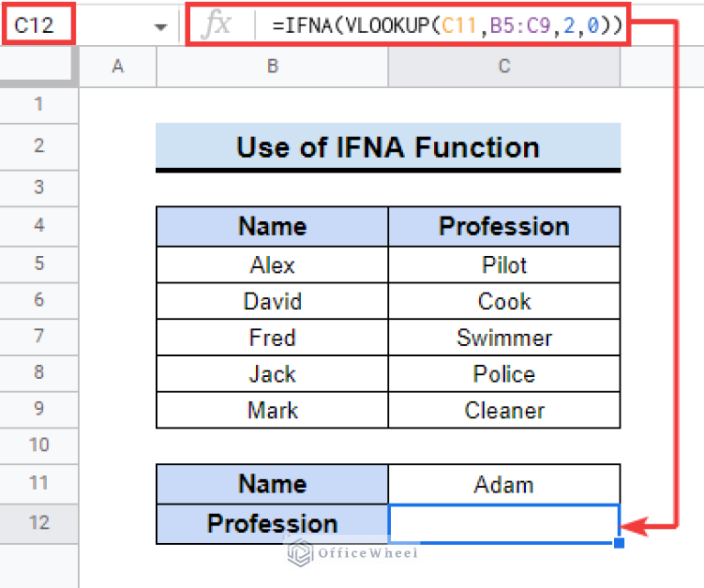
Task: Click the 'Use of IFNA Function' title cell
Action: (388, 147)
